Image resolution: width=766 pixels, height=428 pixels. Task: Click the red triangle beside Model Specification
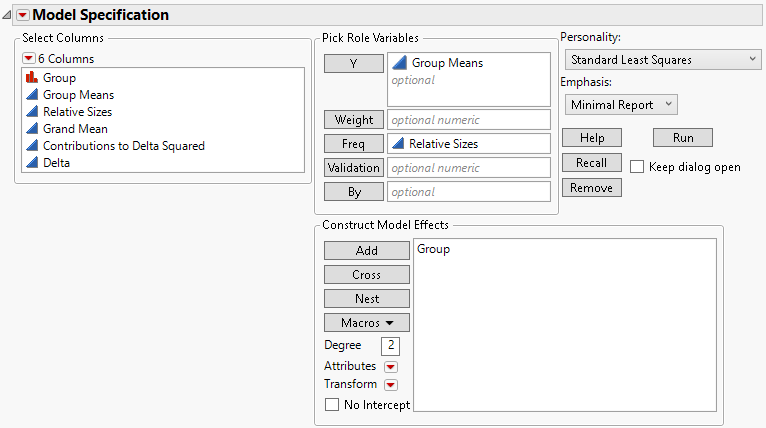tap(24, 15)
